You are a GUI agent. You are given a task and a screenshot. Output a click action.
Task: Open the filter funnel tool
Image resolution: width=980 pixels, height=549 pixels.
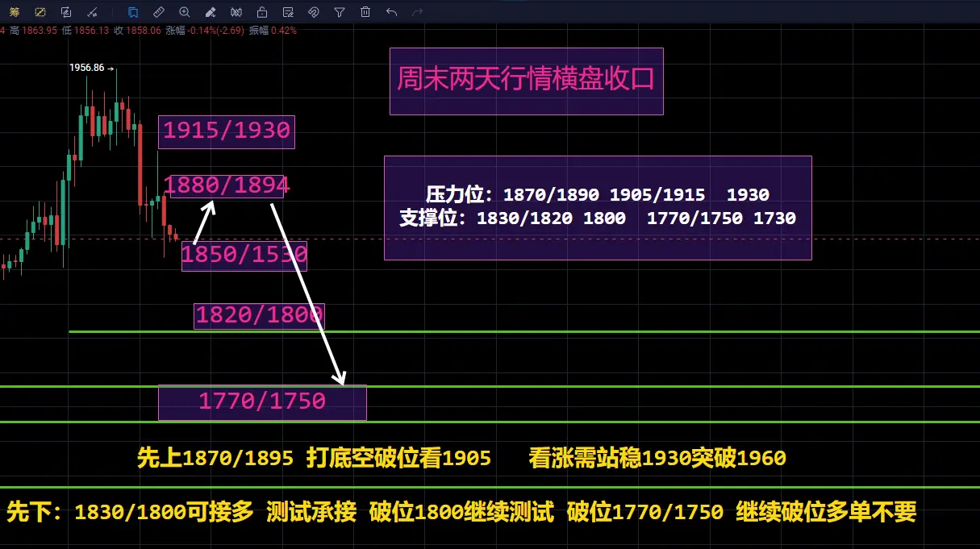coord(340,12)
